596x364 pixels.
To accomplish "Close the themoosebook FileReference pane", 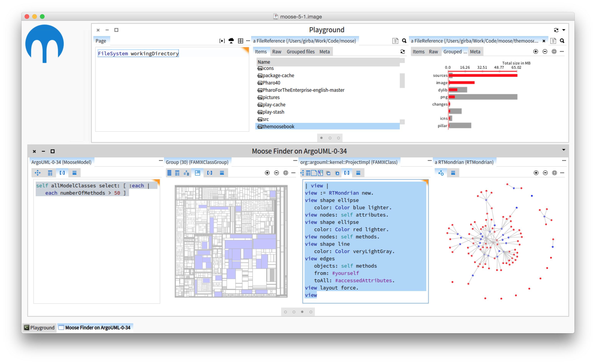I will (x=544, y=41).
